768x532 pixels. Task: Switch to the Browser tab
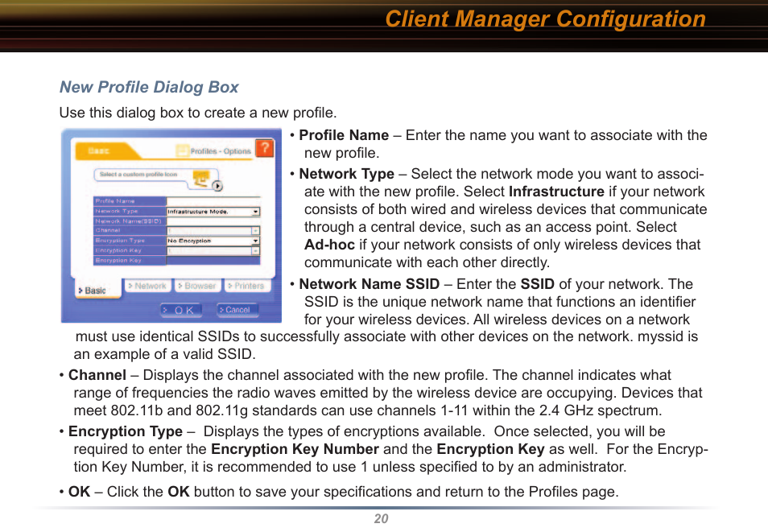[x=196, y=286]
